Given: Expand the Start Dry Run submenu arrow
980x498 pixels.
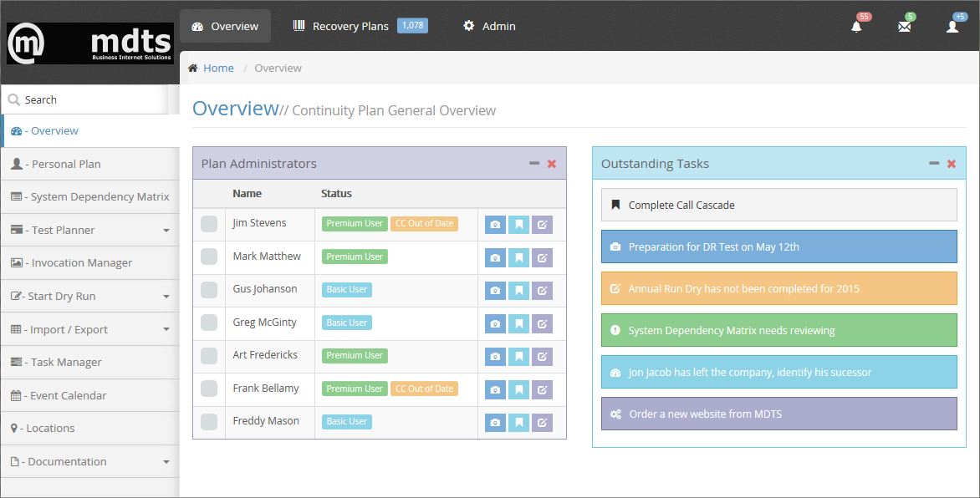Looking at the screenshot, I should [x=166, y=297].
